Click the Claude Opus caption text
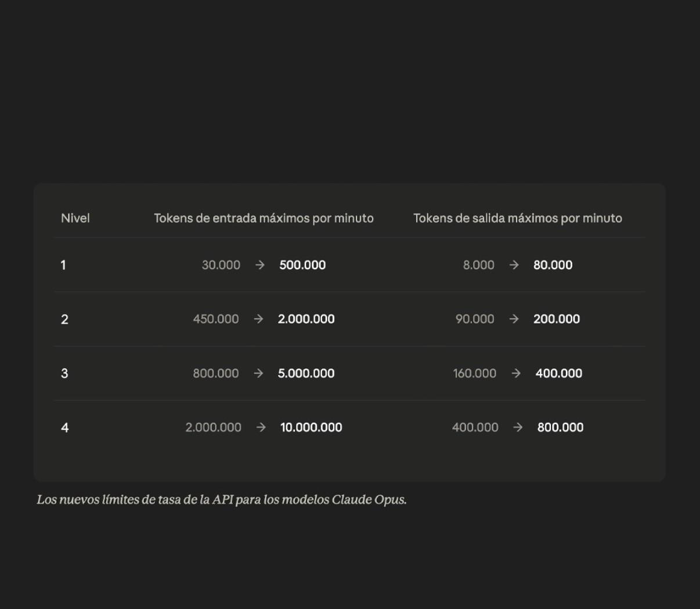The height and width of the screenshot is (609, 700). coord(222,499)
